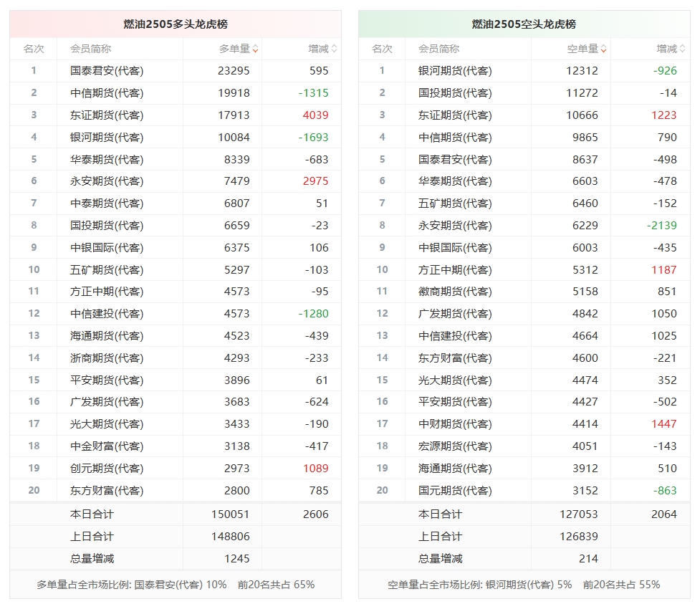This screenshot has height=604, width=700.
Task: Click sort icon beside 增减 in 空头龙虎榜 table
Action: point(682,49)
